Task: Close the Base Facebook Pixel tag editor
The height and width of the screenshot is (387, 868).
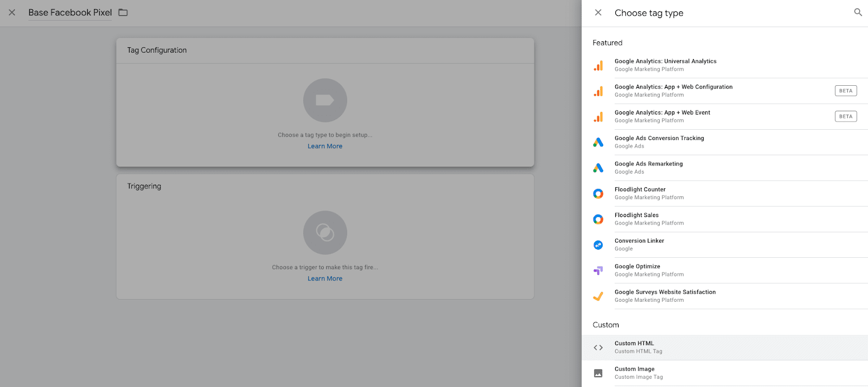Action: tap(12, 12)
